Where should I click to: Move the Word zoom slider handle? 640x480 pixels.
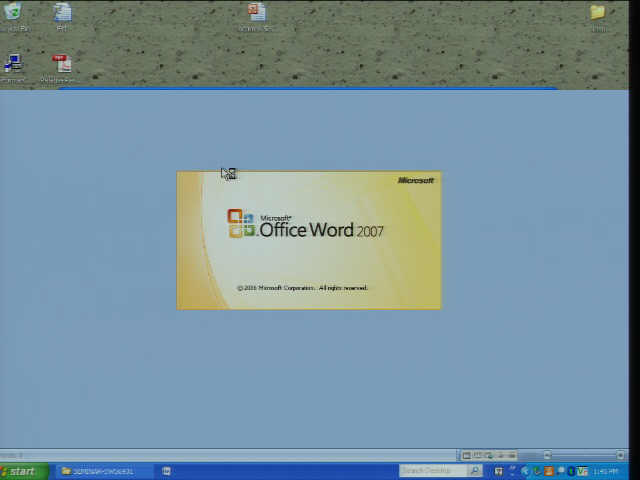(547, 455)
